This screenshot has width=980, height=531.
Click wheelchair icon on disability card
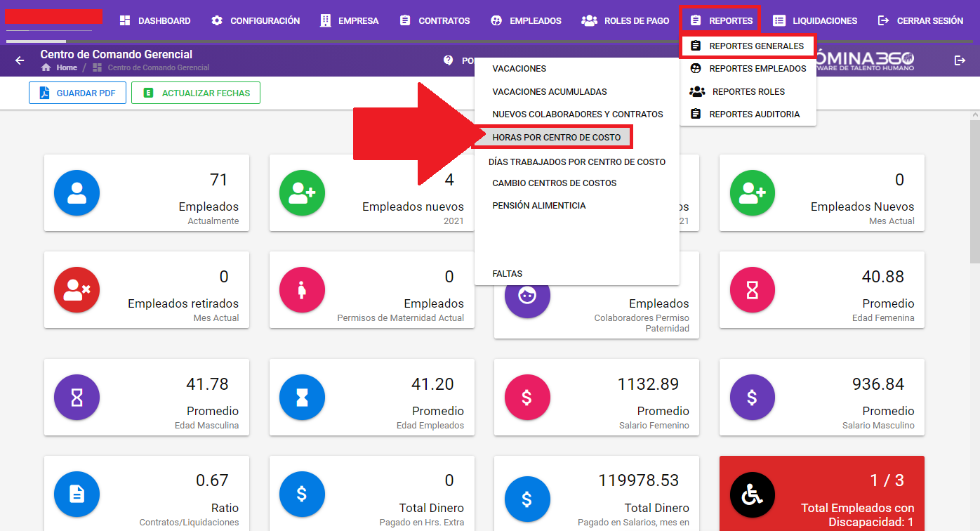coord(753,494)
